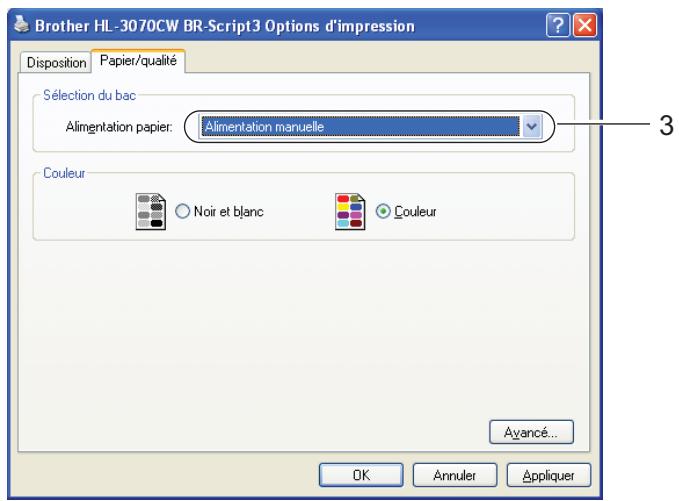Open the Avancé... settings button
This screenshot has width=679, height=501.
531,432
